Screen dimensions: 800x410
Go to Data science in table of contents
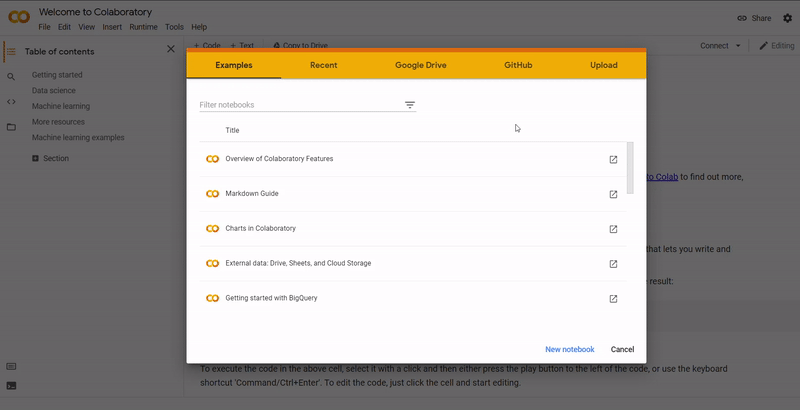coord(54,90)
